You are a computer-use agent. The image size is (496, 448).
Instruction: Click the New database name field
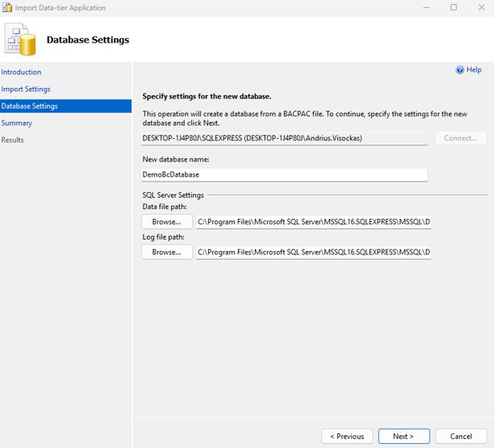tap(284, 174)
